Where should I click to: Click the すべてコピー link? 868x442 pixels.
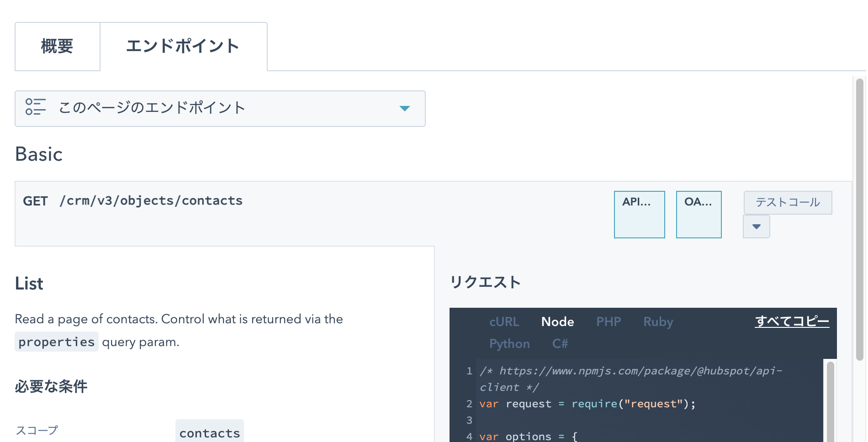tap(792, 321)
